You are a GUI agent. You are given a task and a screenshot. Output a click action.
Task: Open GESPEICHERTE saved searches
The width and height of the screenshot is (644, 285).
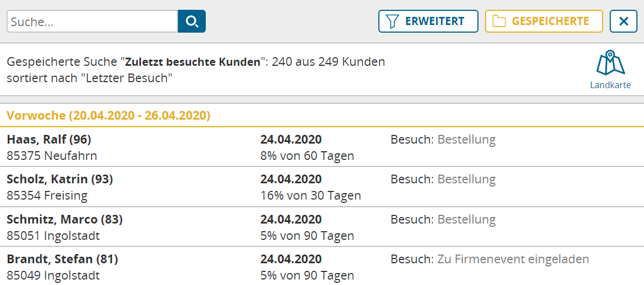coord(544,21)
